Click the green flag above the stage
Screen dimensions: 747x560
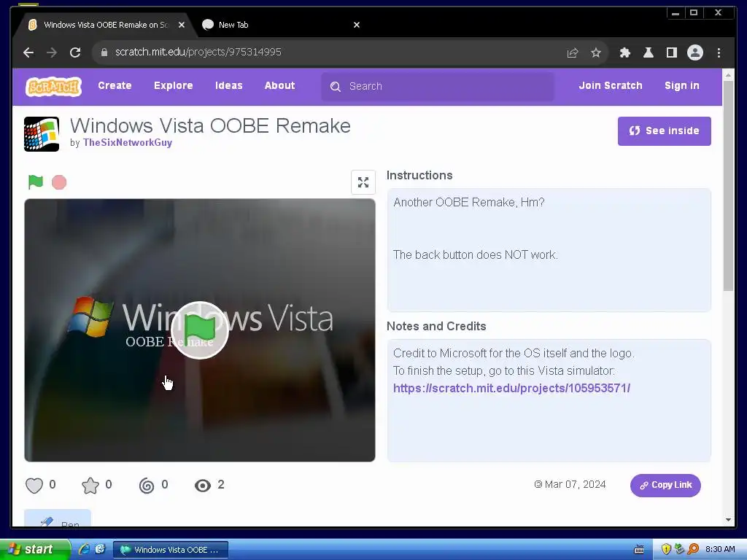click(x=35, y=182)
